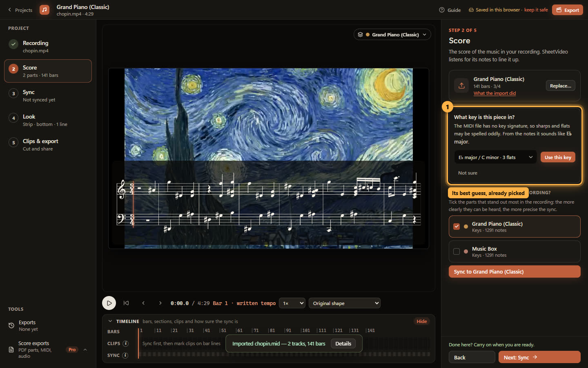Click the 'keep it safe' link
Screen dimensions: 588x368
point(536,10)
